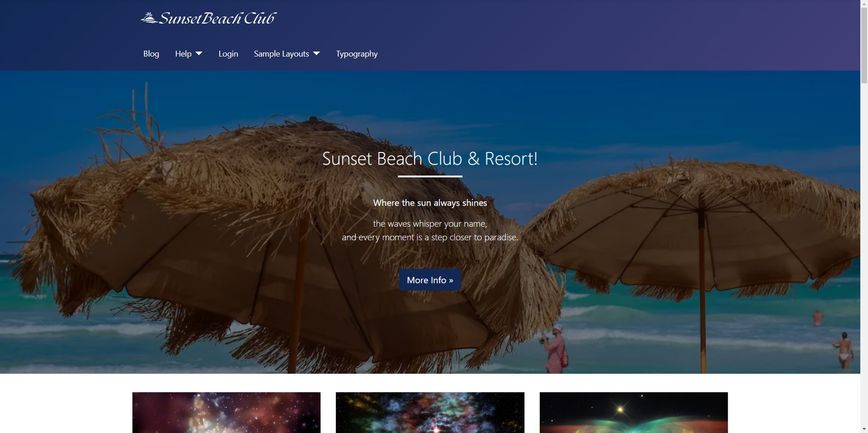Click the scrollbar down arrow
868x433 pixels.
tap(864, 429)
